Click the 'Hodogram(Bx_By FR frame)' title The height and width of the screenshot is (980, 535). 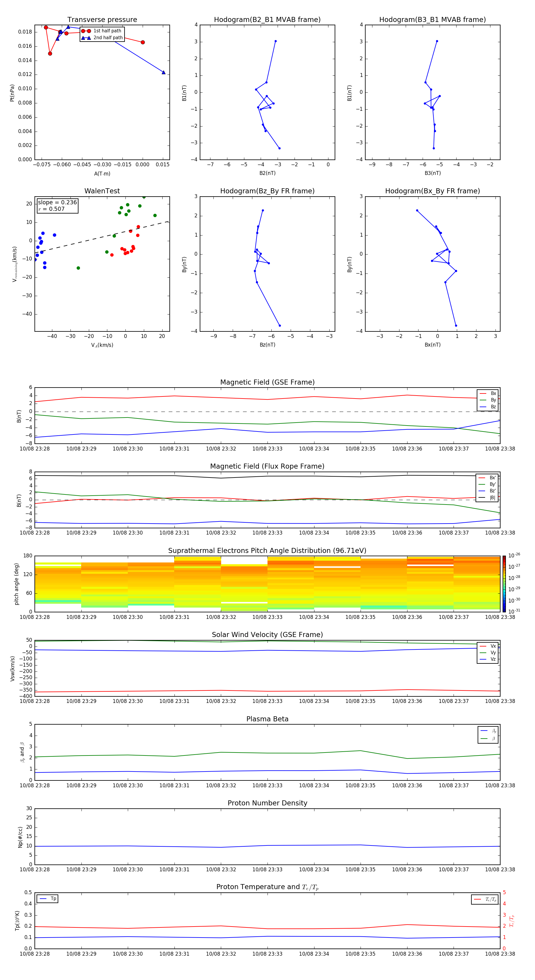pyautogui.click(x=432, y=191)
